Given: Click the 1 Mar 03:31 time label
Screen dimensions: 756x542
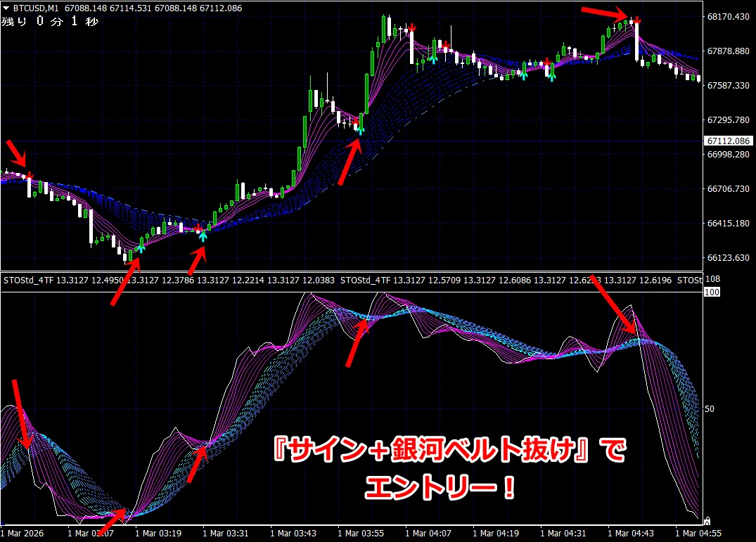Looking at the screenshot, I should pos(226,534).
